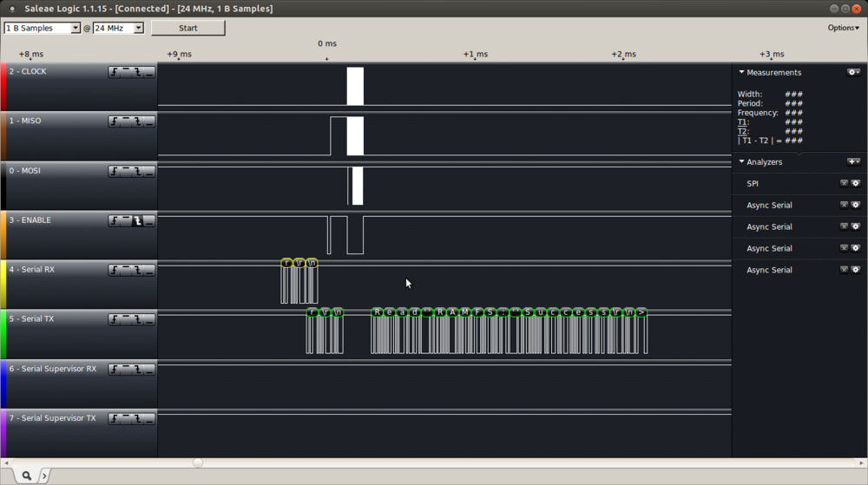
Task: Open the Options menu
Action: (843, 28)
